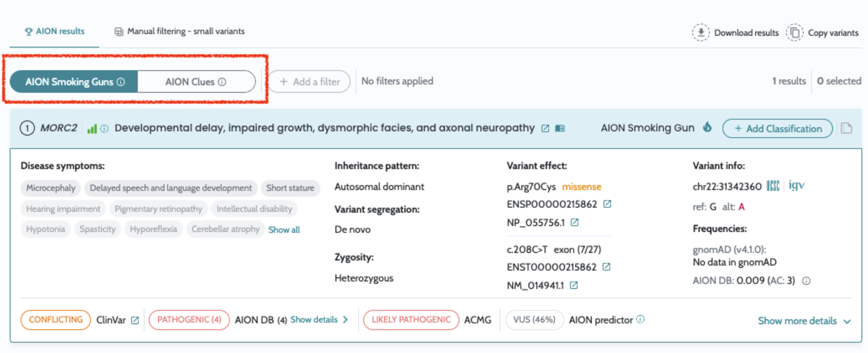Show all disease symptoms

point(284,230)
